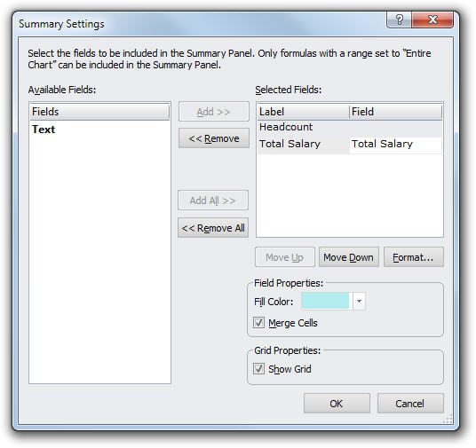476x448 pixels.
Task: Click the Total Salary field cell
Action: [x=395, y=144]
